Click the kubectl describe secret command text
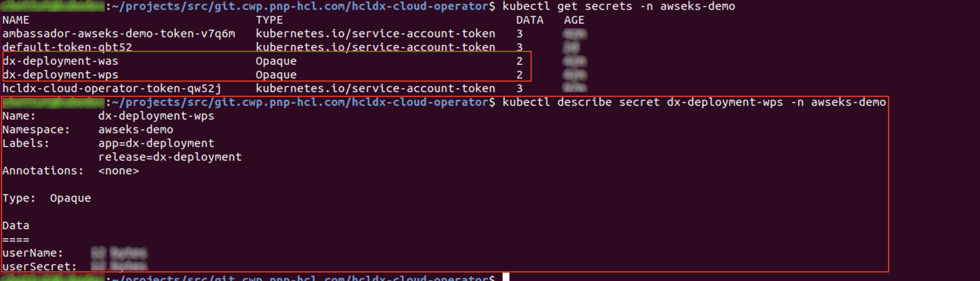980x281 pixels. pos(694,102)
